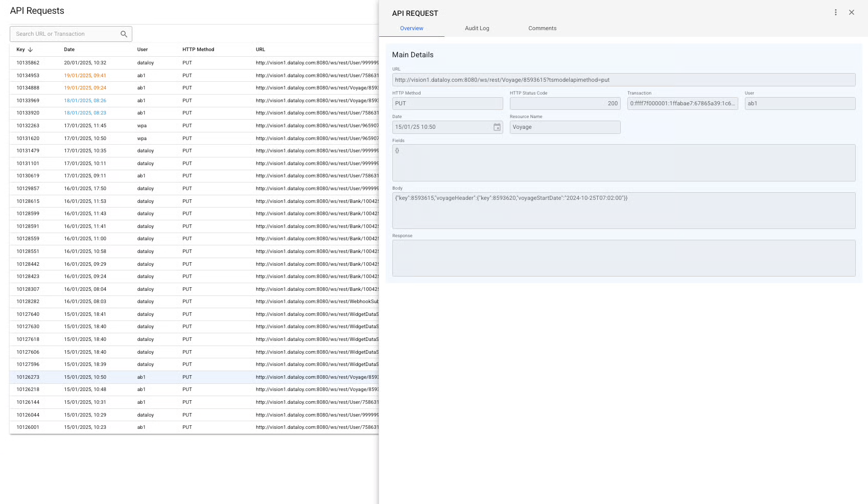
Task: Click the Resource Name field showing Voyage
Action: coord(565,127)
